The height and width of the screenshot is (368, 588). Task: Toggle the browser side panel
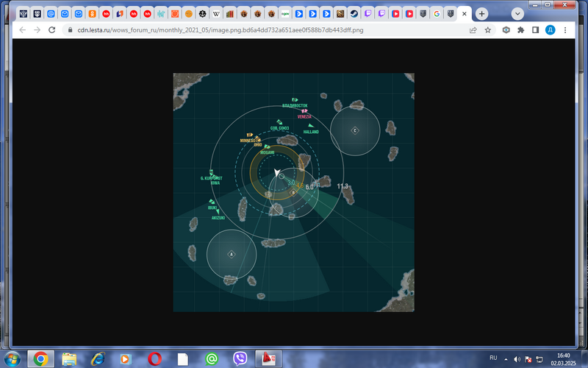pyautogui.click(x=535, y=30)
